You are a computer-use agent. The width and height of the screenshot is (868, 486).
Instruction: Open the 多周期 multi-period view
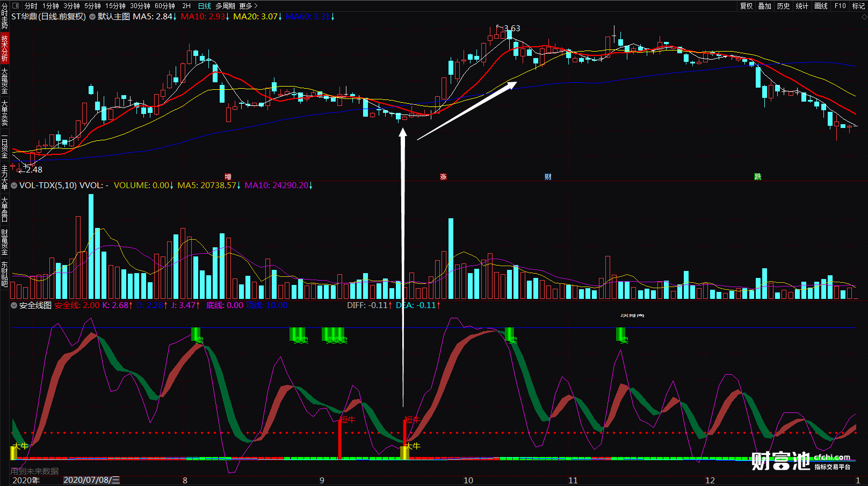(225, 6)
